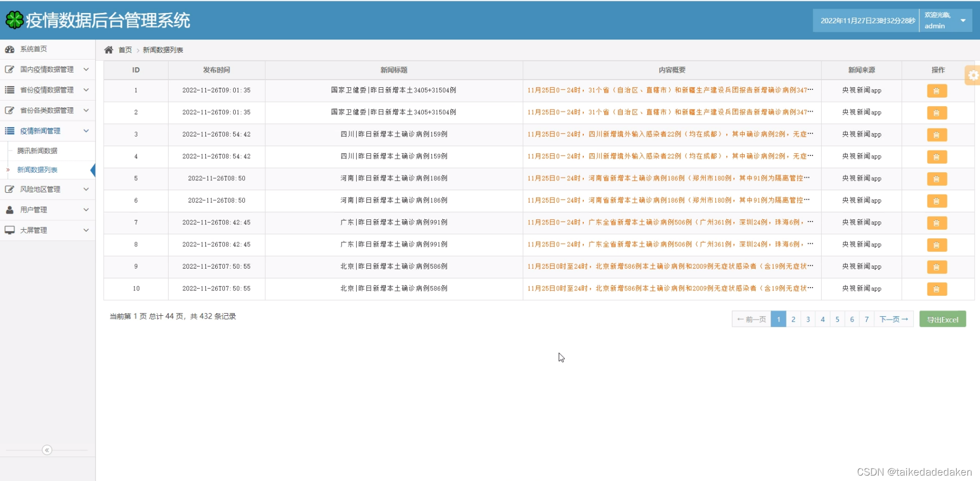Open content summary link of row ID 3
The image size is (980, 481).
point(670,134)
